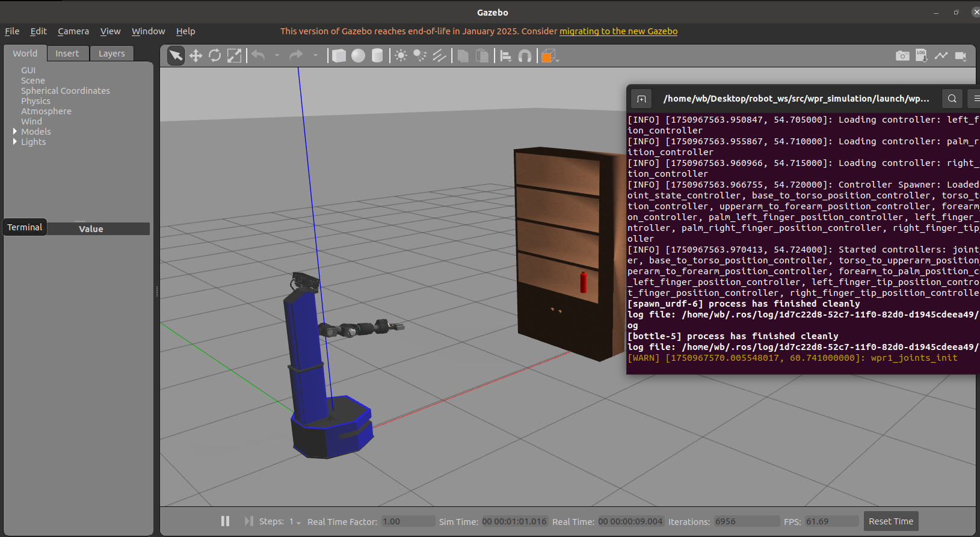
Task: Open the Edit menu
Action: pos(39,31)
